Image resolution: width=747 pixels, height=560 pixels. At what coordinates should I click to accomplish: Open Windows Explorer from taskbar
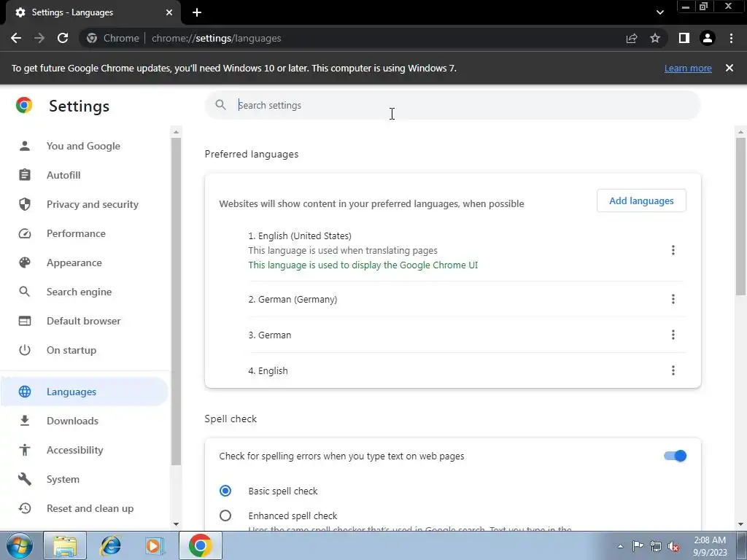65,545
